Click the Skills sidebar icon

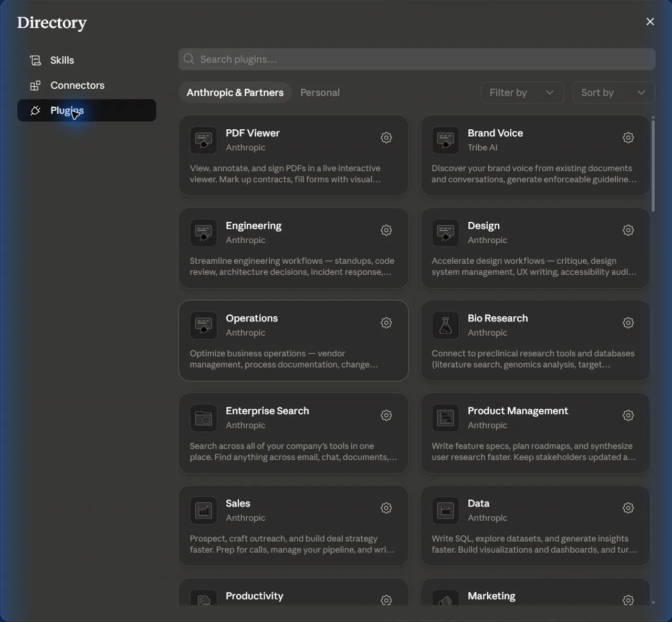(35, 60)
